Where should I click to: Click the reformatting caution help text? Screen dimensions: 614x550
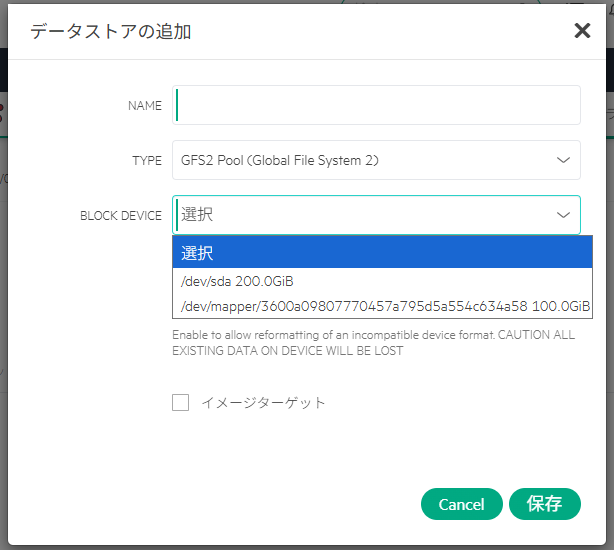pos(373,343)
